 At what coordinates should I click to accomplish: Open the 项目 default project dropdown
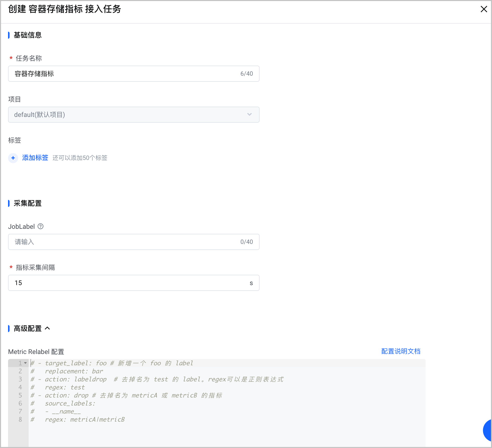pyautogui.click(x=134, y=115)
